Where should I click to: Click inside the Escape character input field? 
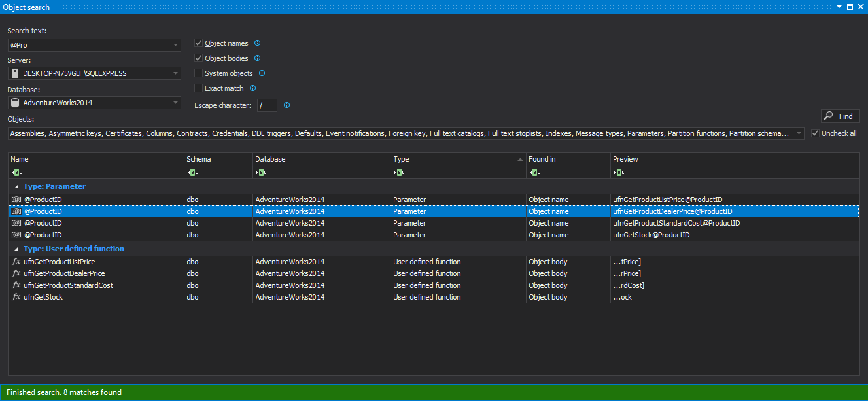pos(267,105)
